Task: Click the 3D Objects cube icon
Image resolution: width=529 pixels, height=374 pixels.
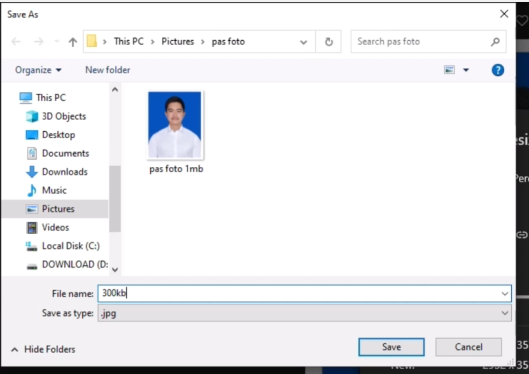Action: pyautogui.click(x=32, y=116)
